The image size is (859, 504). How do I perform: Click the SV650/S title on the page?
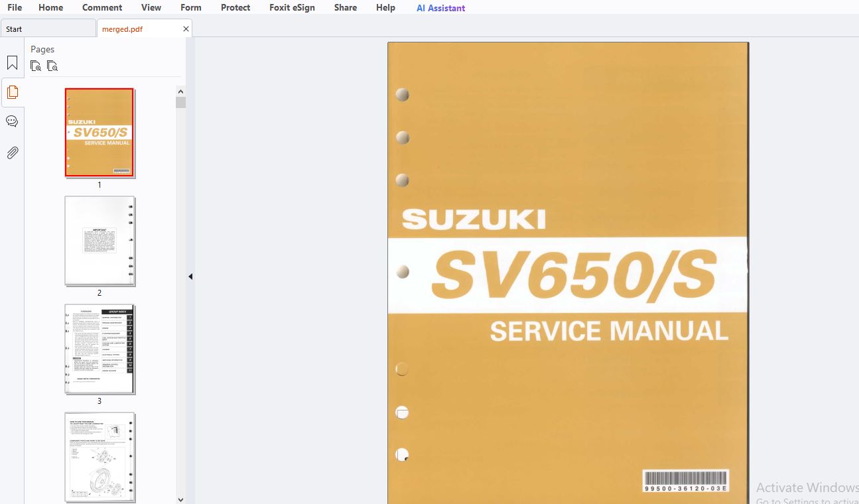tap(574, 275)
